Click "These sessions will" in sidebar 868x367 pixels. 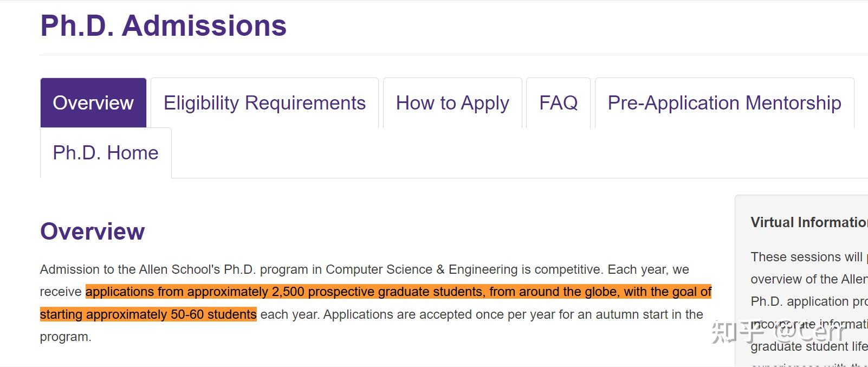tap(806, 257)
